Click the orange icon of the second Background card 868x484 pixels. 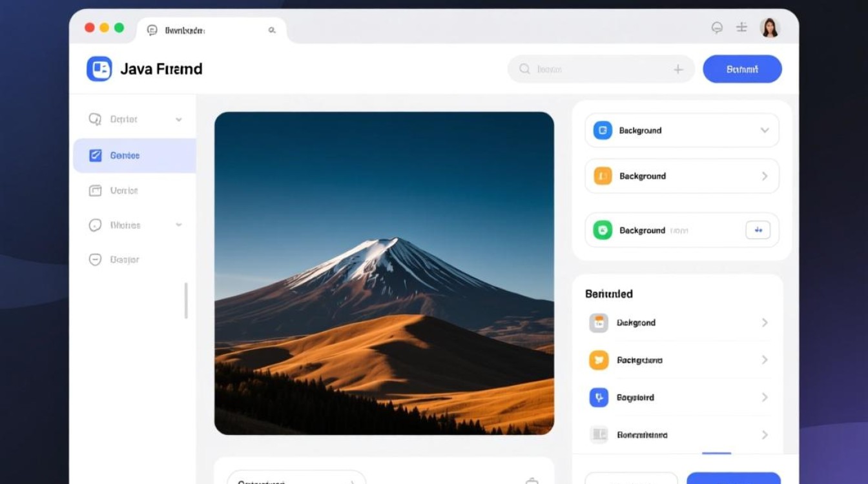click(602, 176)
